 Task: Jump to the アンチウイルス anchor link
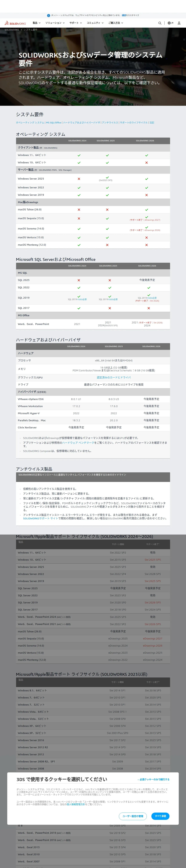110,123
